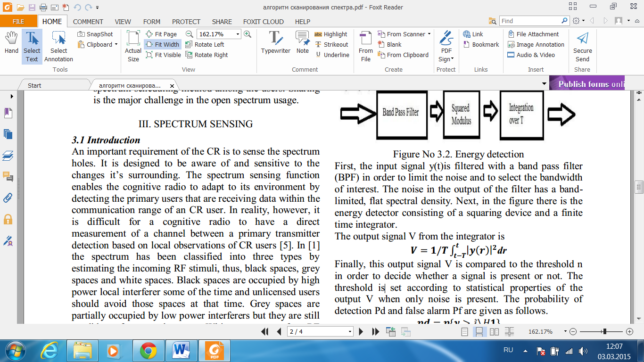644x362 pixels.
Task: Open the HELP ribbon tab
Action: [303, 22]
